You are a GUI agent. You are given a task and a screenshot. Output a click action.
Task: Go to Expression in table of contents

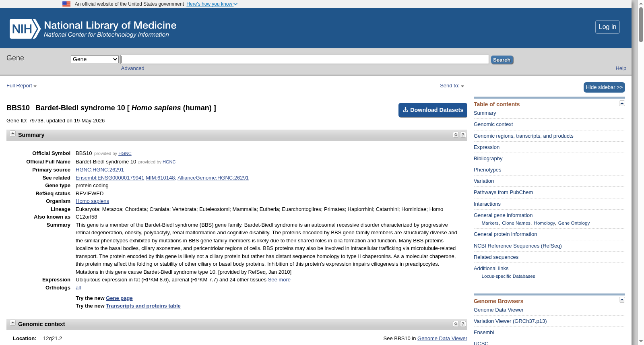[x=487, y=147]
